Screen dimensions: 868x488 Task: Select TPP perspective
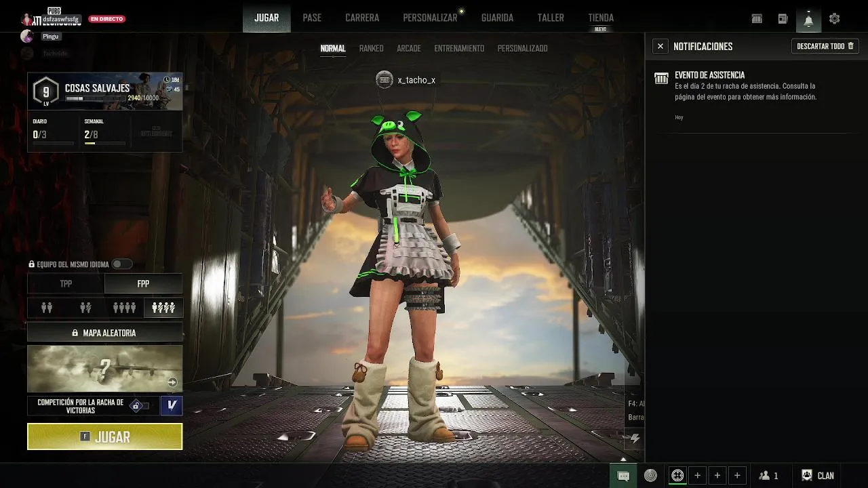[66, 283]
